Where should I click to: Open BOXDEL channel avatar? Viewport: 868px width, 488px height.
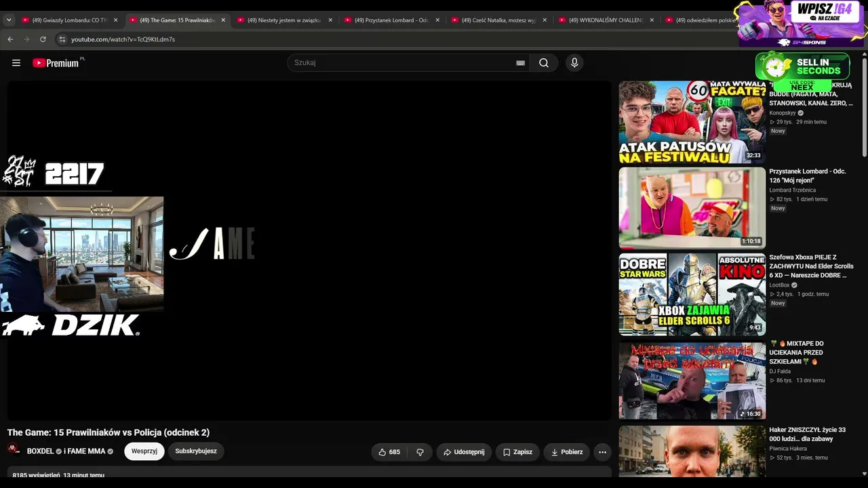(x=14, y=449)
